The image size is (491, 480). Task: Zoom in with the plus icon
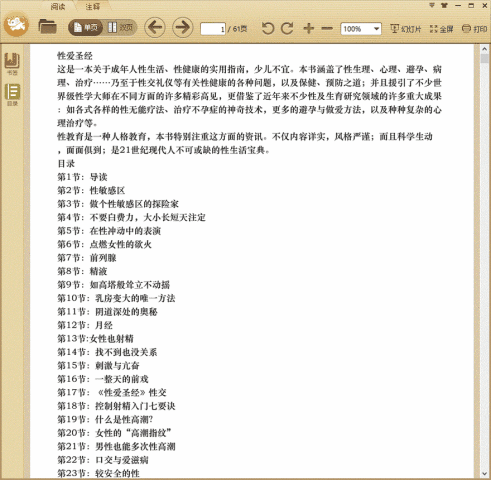309,29
